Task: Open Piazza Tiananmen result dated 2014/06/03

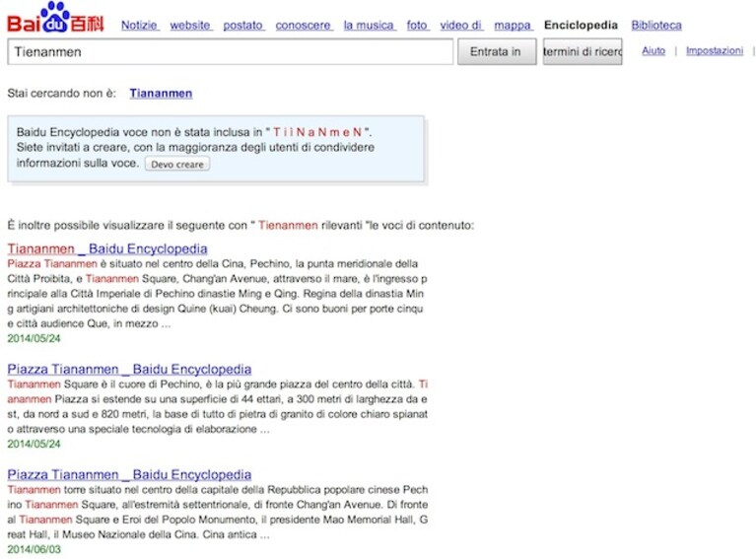Action: pos(129,474)
